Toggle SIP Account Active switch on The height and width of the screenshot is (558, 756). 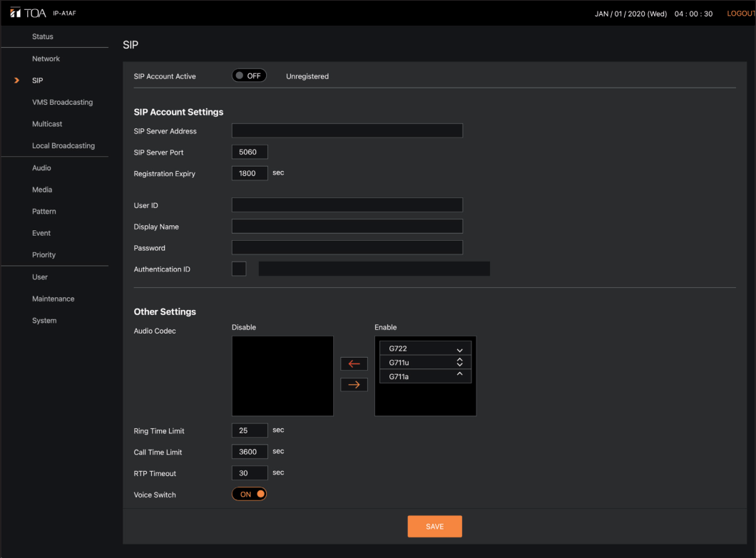point(249,76)
